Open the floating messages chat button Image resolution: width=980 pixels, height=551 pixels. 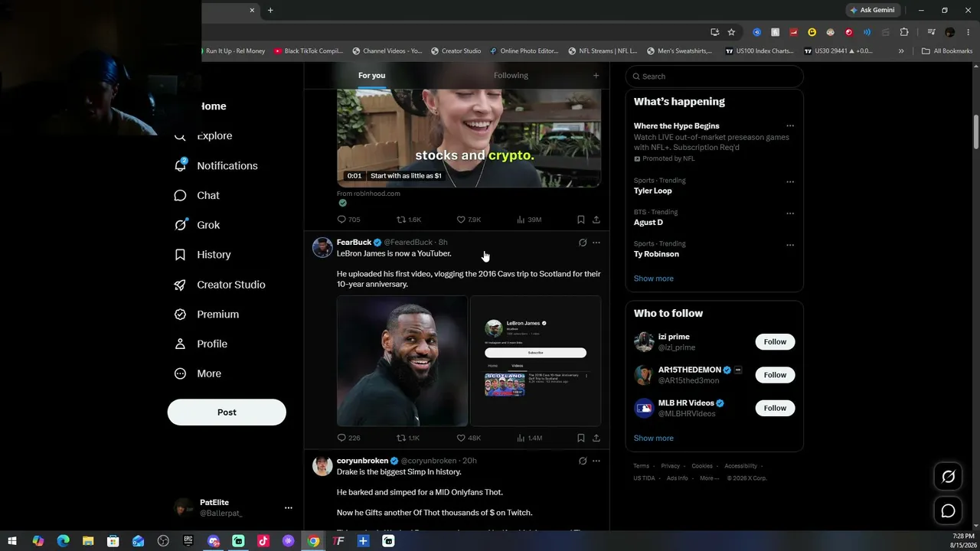coord(948,510)
